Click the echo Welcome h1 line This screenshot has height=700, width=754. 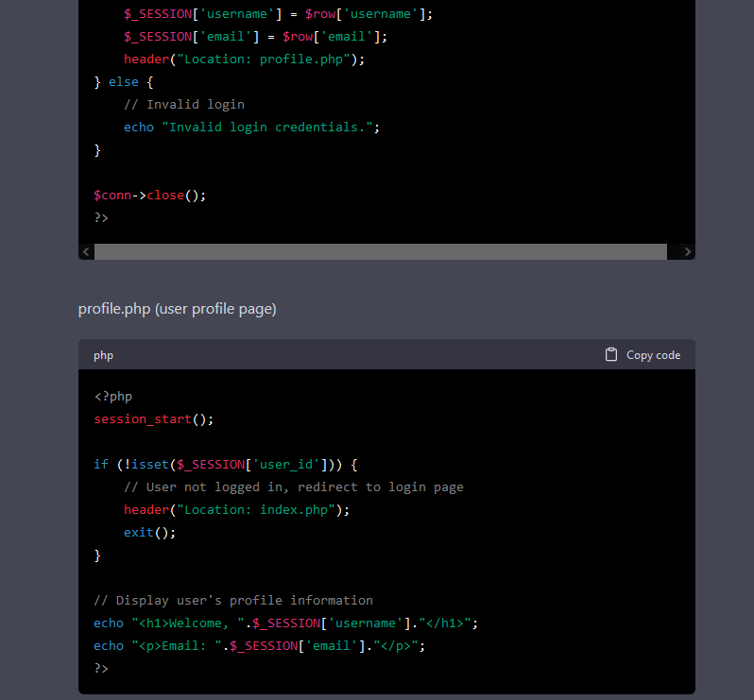(286, 623)
